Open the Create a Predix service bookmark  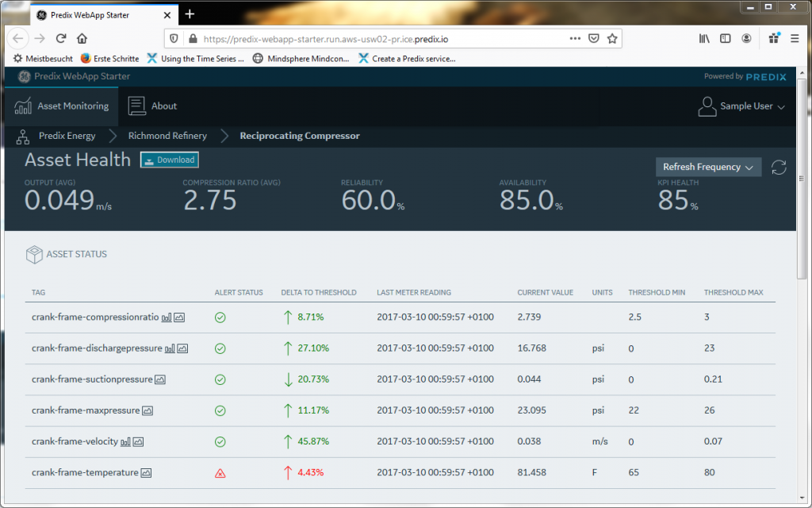(x=407, y=59)
